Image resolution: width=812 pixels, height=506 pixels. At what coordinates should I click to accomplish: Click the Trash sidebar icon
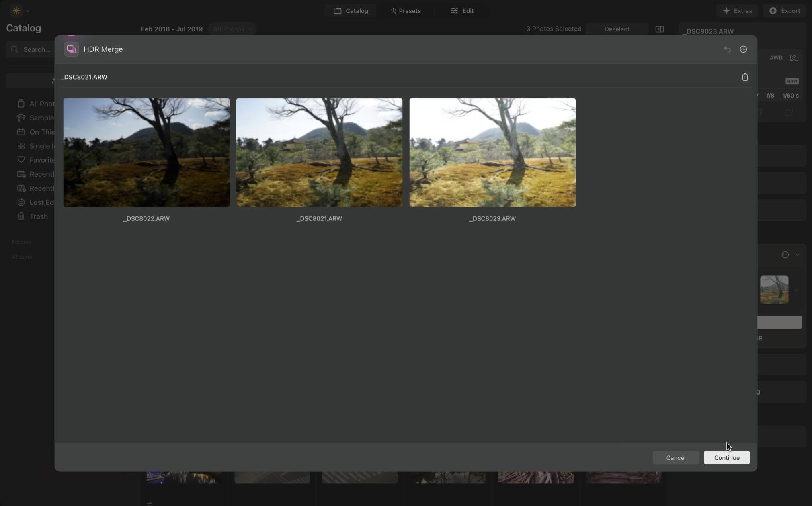[21, 216]
